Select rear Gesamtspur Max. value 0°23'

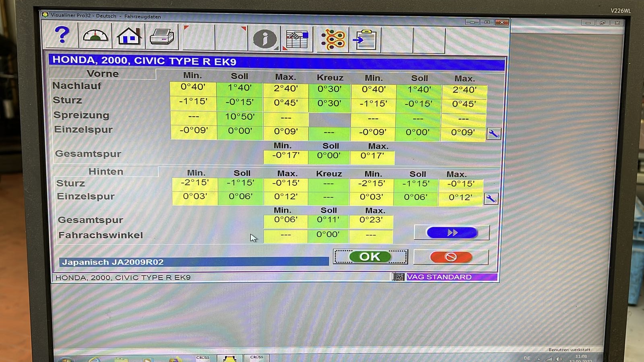point(371,220)
